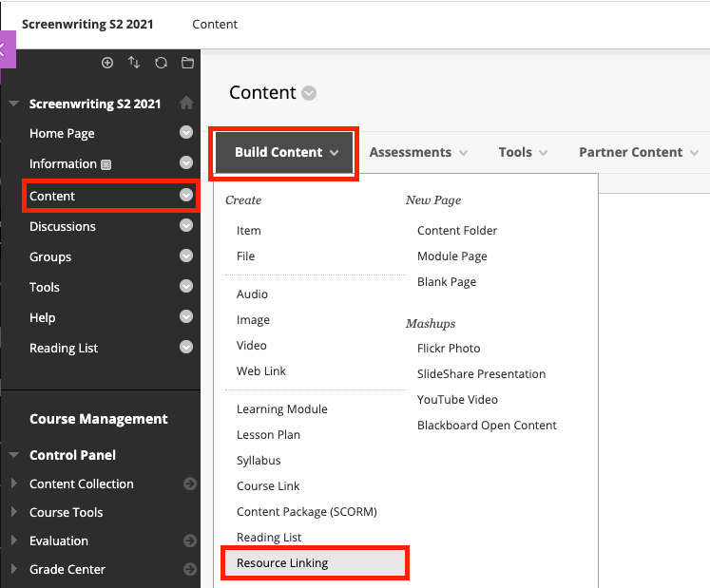Click the arrow icon next to Content Collection
710x588 pixels.
pos(190,484)
